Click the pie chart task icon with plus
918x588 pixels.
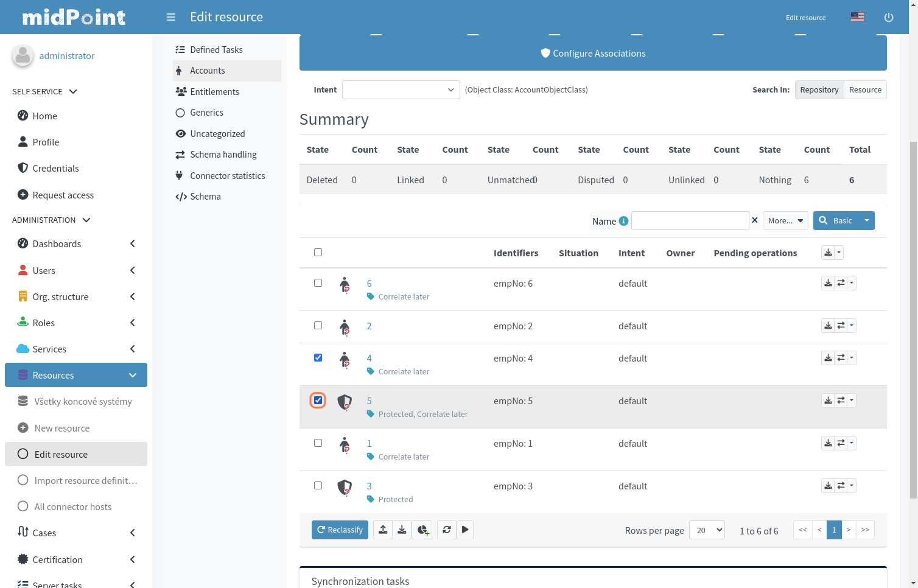point(422,530)
